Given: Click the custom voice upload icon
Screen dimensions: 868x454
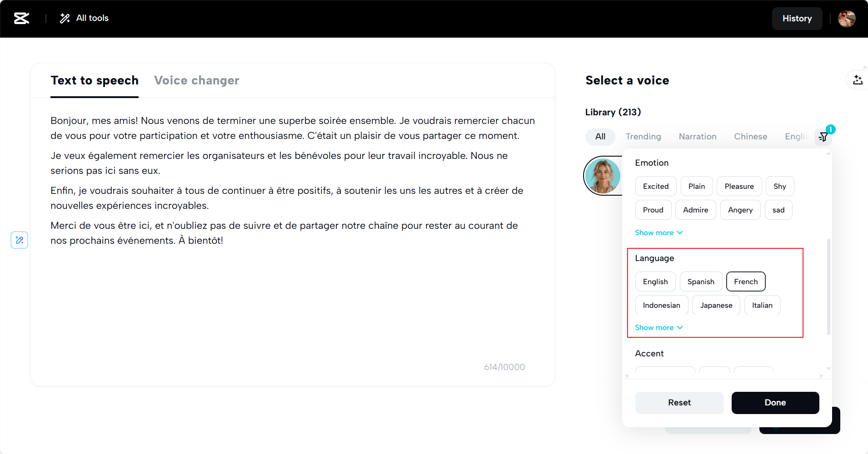Looking at the screenshot, I should point(858,80).
